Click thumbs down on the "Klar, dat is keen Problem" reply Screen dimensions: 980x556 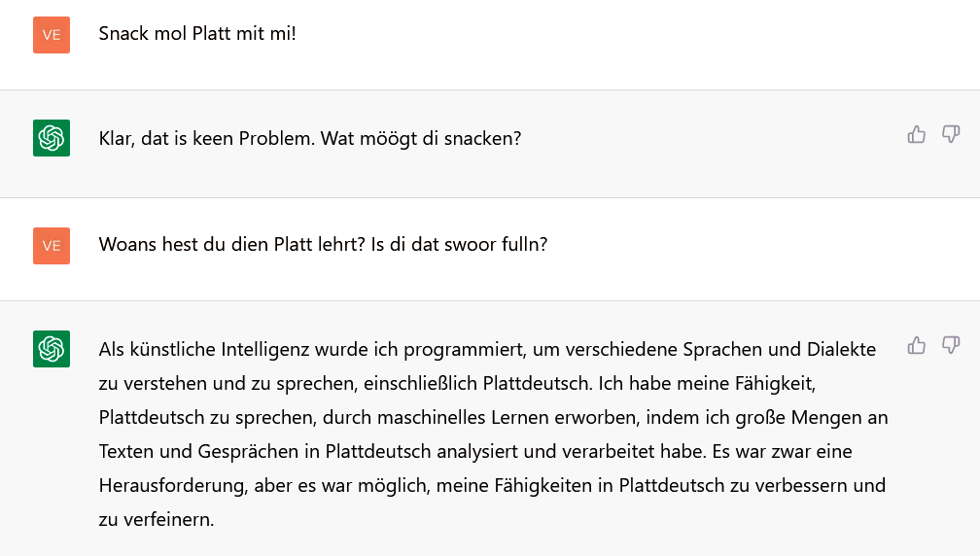tap(951, 135)
